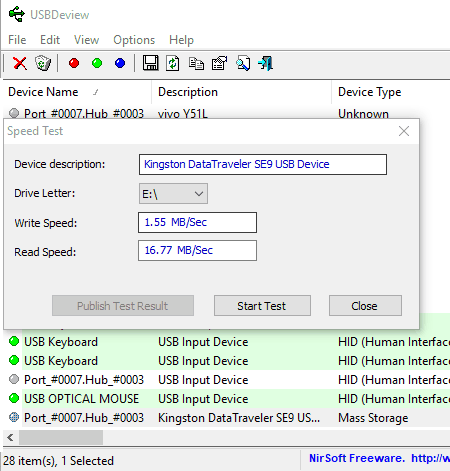Viewport: 450px width, 471px height.
Task: Click the vivo Y51L description cell
Action: point(183,114)
